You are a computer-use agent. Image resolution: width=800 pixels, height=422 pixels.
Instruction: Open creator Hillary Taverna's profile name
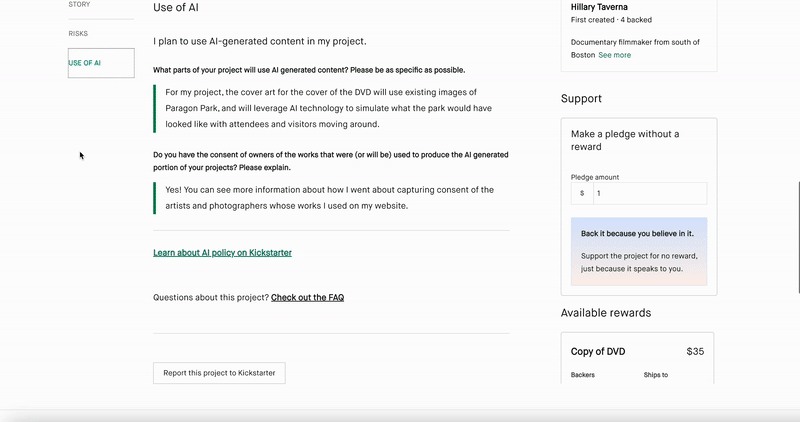coord(606,7)
